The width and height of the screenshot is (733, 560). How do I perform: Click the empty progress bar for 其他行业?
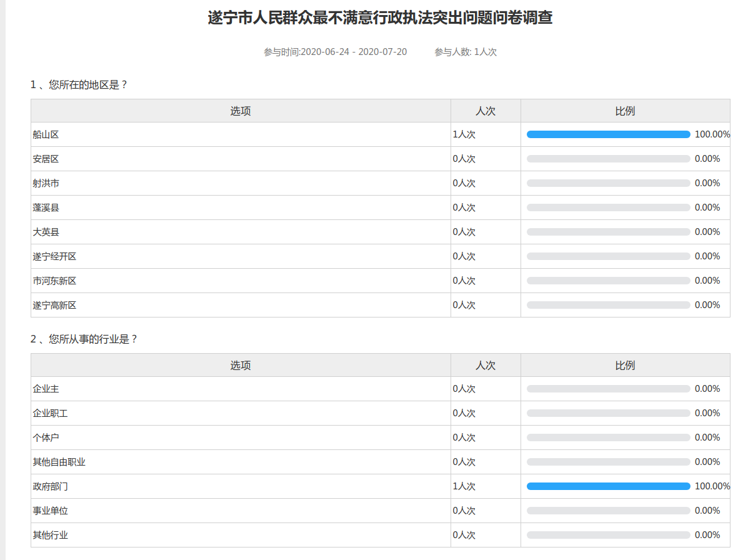[608, 535]
